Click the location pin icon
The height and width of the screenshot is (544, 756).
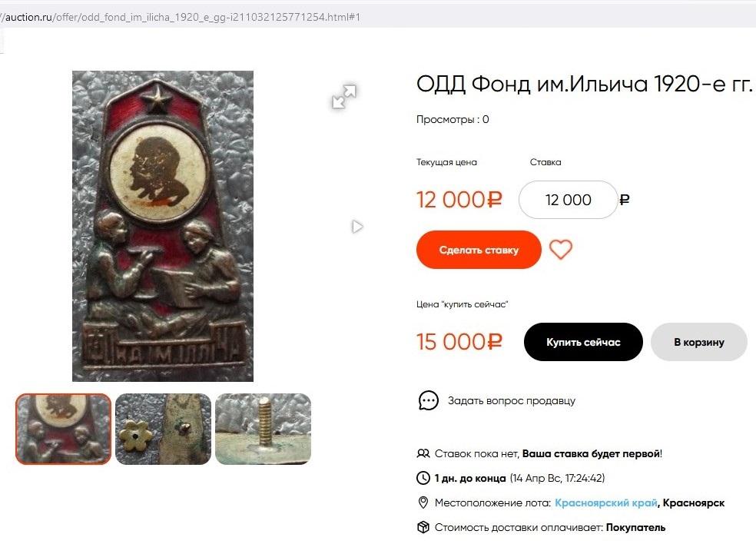pos(423,503)
